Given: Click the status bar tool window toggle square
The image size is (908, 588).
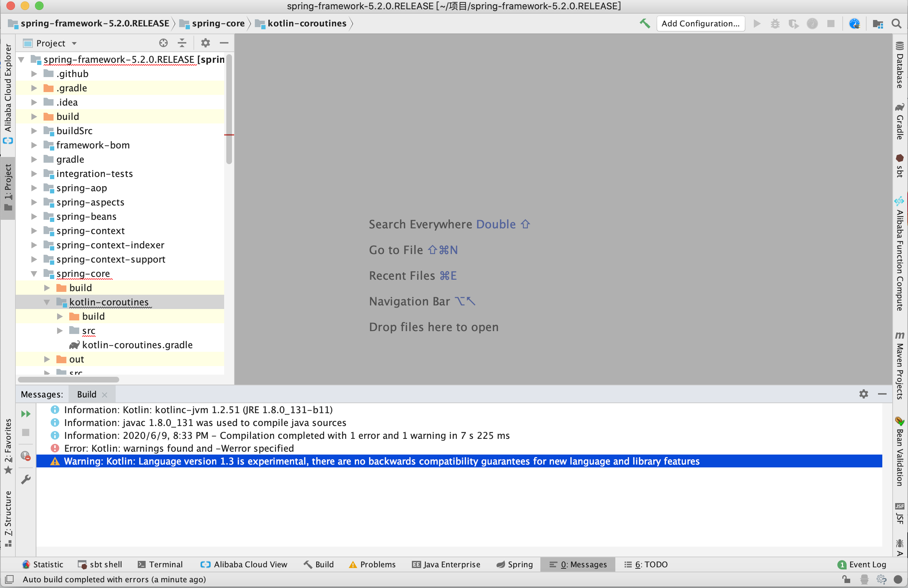Looking at the screenshot, I should click(x=10, y=579).
